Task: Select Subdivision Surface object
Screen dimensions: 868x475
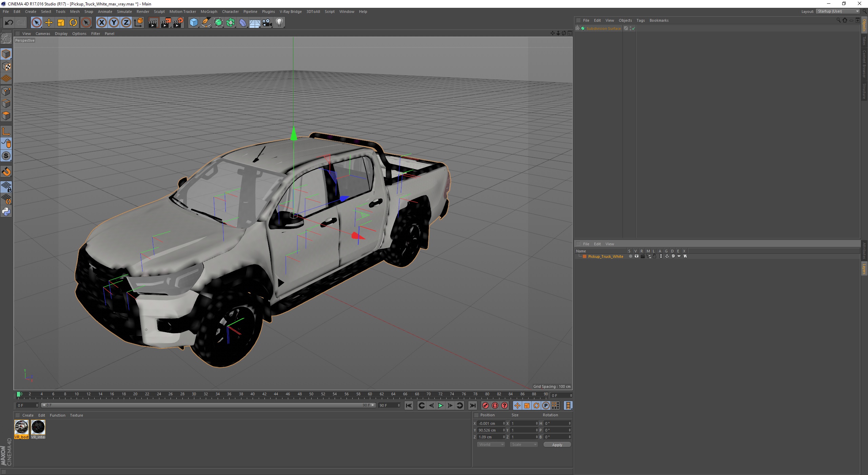Action: 604,28
